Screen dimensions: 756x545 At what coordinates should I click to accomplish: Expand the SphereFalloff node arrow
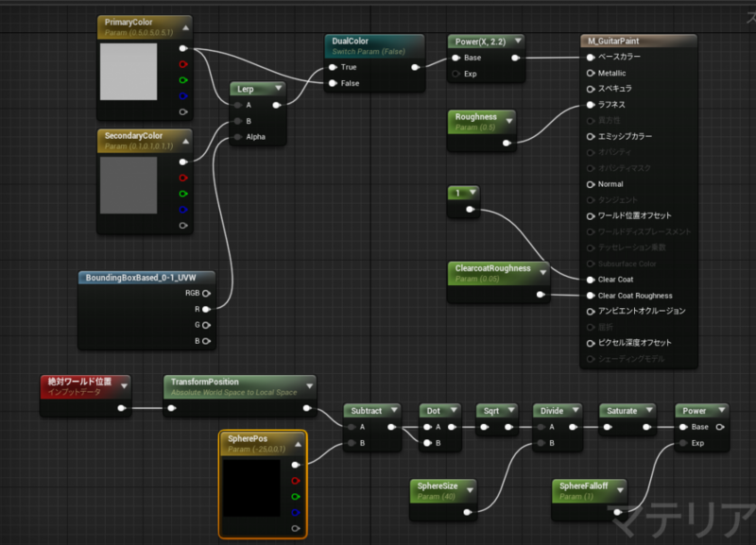(620, 490)
